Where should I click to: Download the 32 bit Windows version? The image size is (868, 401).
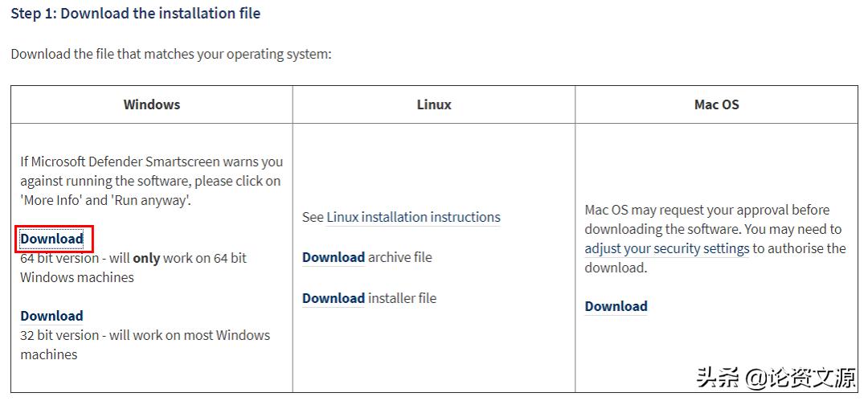[x=51, y=316]
